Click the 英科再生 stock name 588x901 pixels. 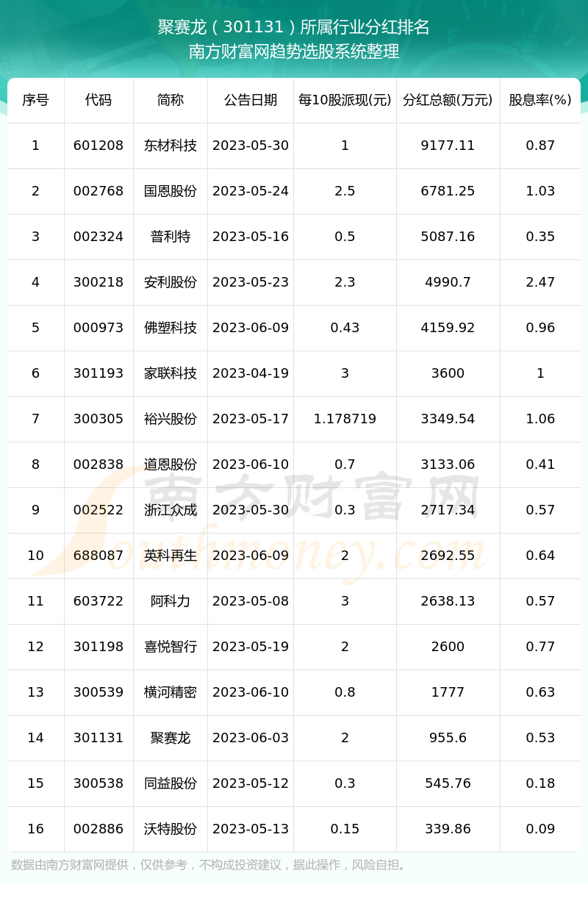pos(171,556)
